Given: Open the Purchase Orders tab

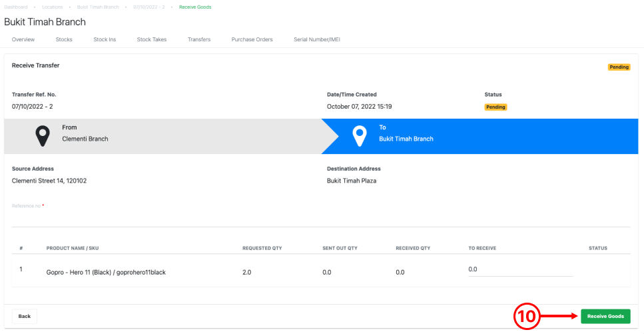Looking at the screenshot, I should [252, 39].
